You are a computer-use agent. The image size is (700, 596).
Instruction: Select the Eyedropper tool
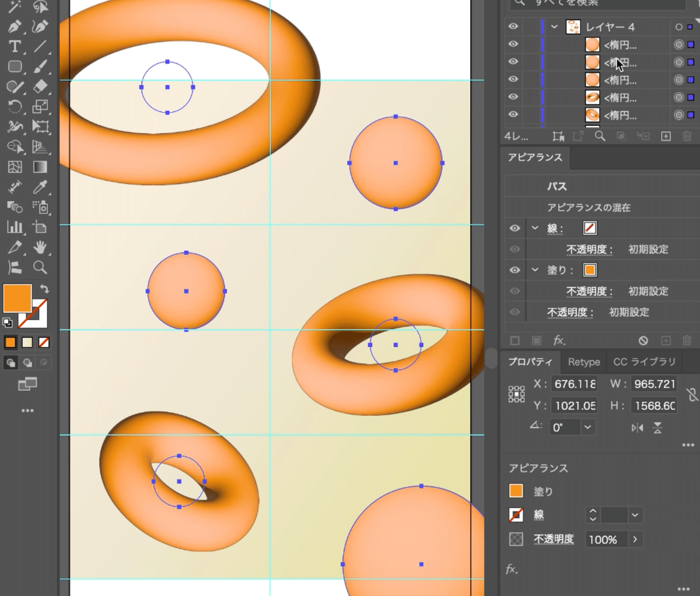pyautogui.click(x=40, y=187)
